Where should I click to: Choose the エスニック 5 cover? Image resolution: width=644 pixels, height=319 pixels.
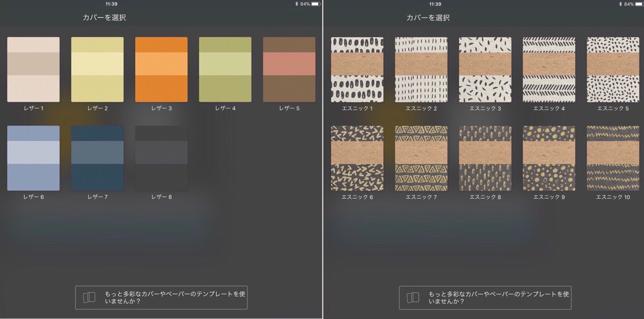(613, 69)
